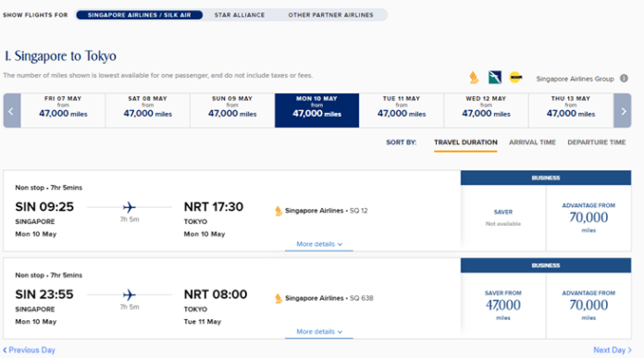Click the airplane icon for SQ 12 flight
Screen dimensions: 644x358
pos(130,207)
